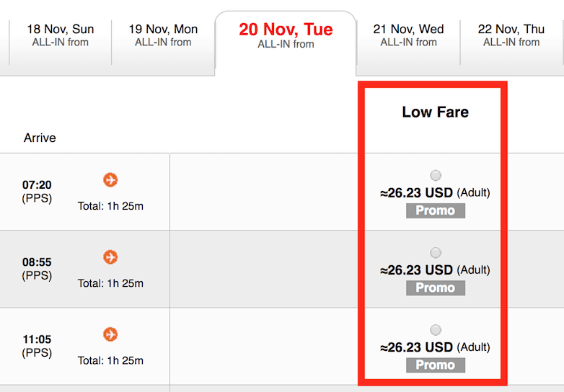
Task: Click the airplane icon for the 08:55 arrival
Action: click(110, 257)
